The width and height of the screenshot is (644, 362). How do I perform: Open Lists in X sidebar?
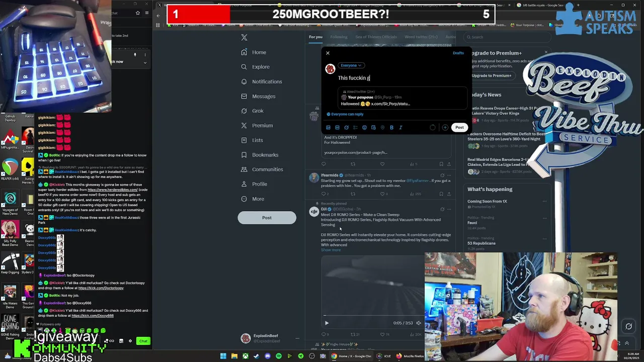tap(252, 140)
